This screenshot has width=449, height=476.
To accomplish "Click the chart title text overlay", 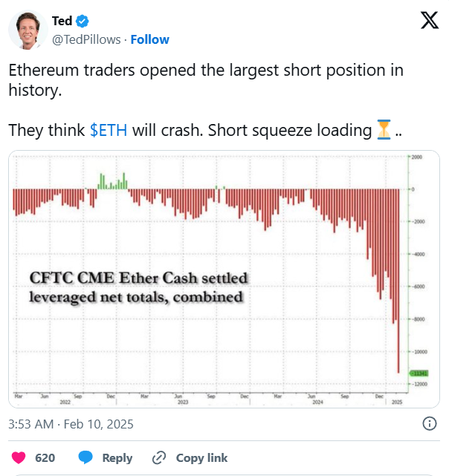I will 138,287.
